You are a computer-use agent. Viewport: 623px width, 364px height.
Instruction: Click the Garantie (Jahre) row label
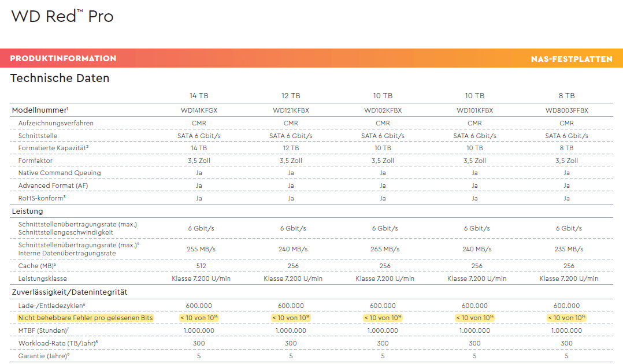coord(44,356)
